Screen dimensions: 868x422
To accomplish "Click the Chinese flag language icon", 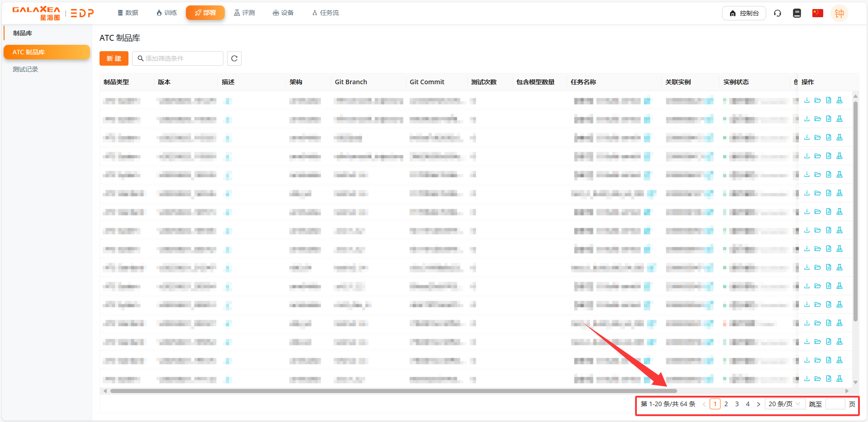I will pyautogui.click(x=817, y=13).
